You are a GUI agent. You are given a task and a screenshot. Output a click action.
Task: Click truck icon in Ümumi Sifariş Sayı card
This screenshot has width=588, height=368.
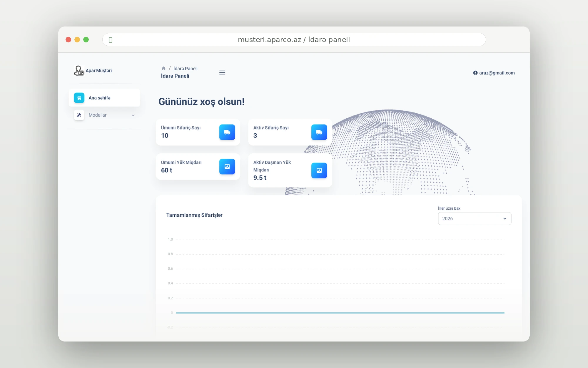(x=227, y=132)
